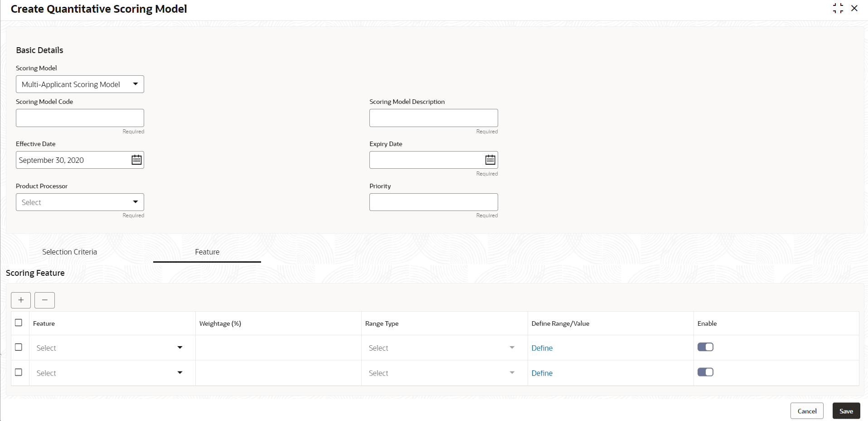Click into the Scoring Model Code field
Screen dimensions: 868x421
pos(79,117)
